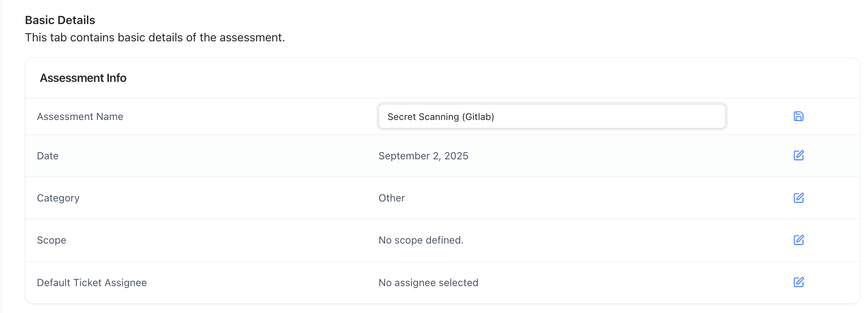The width and height of the screenshot is (868, 313).
Task: Edit the Default Ticket Assignee
Action: point(798,282)
